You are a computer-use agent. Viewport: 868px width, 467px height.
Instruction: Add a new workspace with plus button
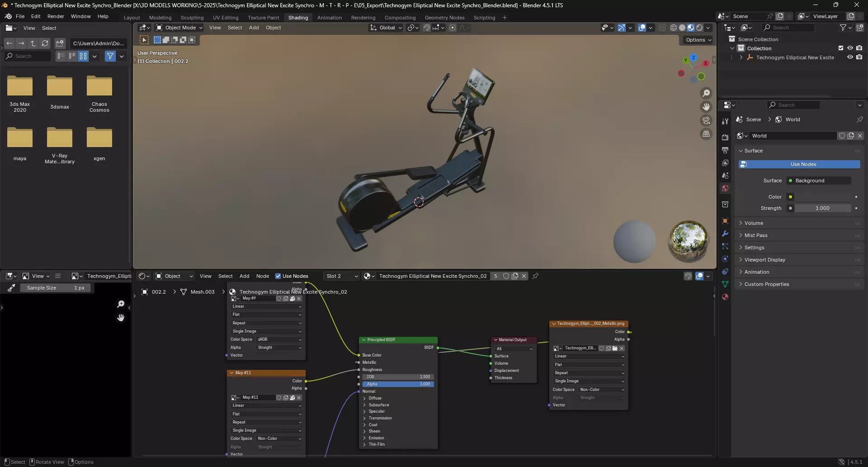(x=505, y=18)
